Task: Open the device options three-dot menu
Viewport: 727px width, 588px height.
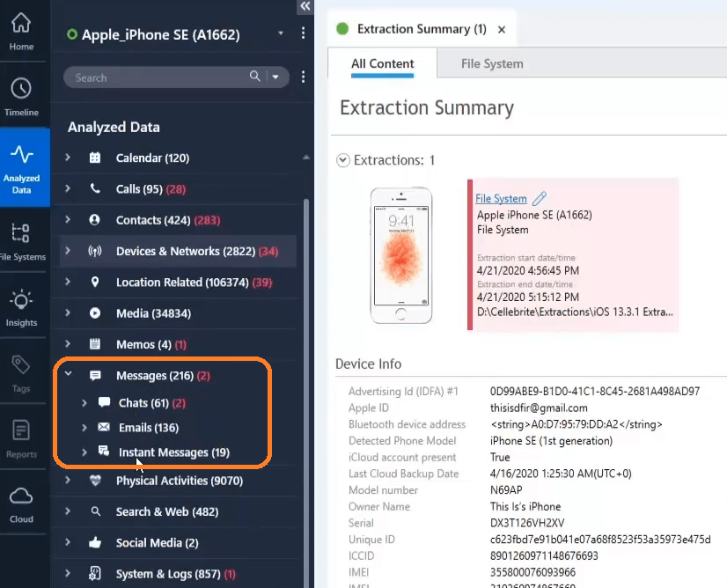Action: (304, 33)
